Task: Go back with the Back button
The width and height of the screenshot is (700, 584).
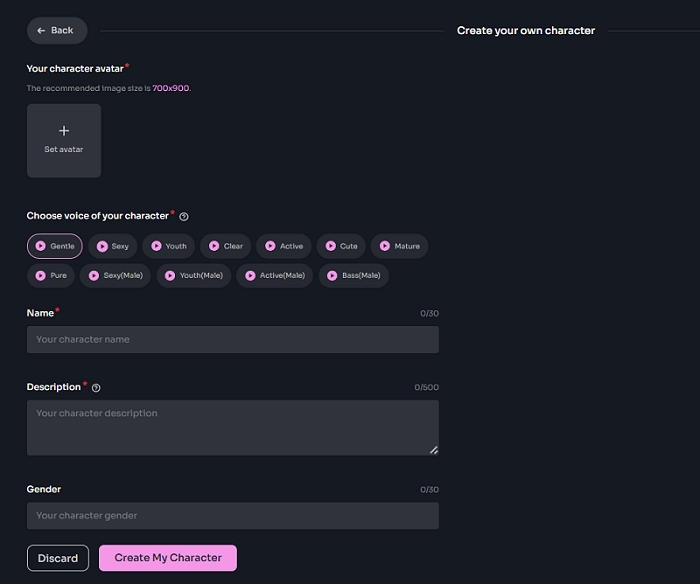Action: click(56, 31)
